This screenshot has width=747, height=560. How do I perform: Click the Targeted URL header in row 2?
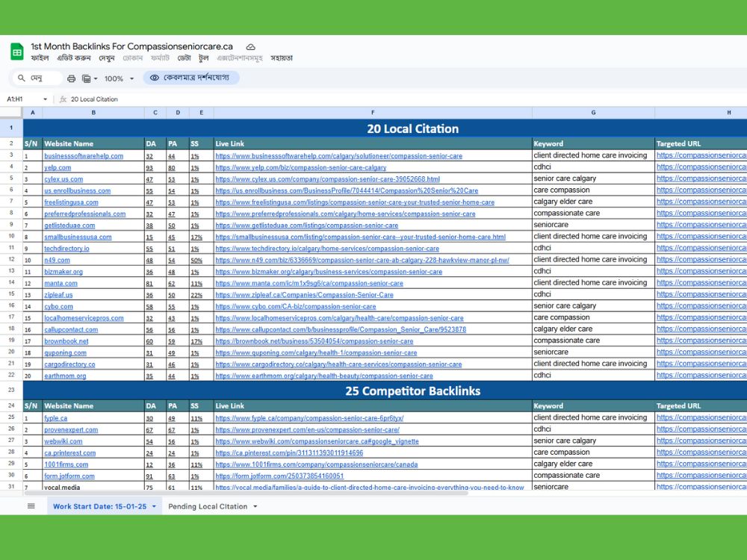(701, 143)
